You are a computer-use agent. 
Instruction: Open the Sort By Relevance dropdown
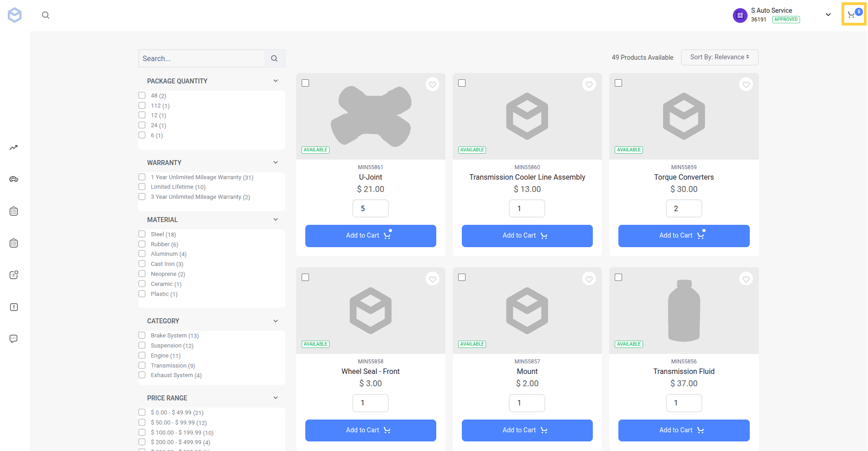[719, 57]
